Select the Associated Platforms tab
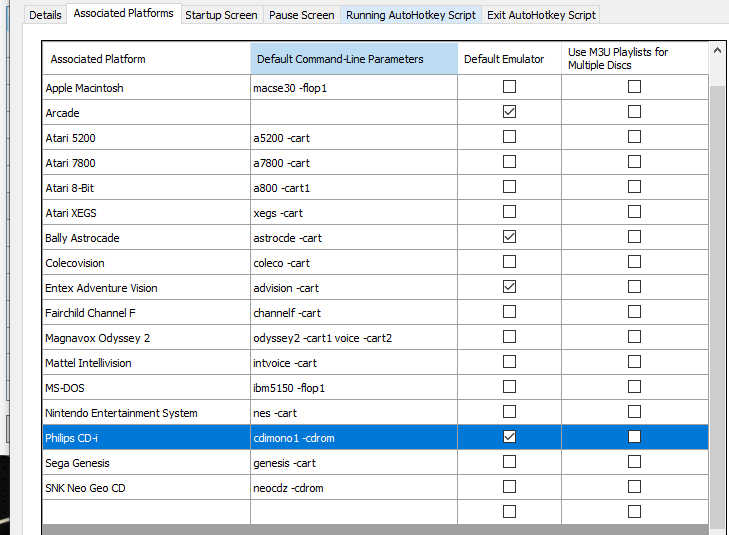 [124, 13]
